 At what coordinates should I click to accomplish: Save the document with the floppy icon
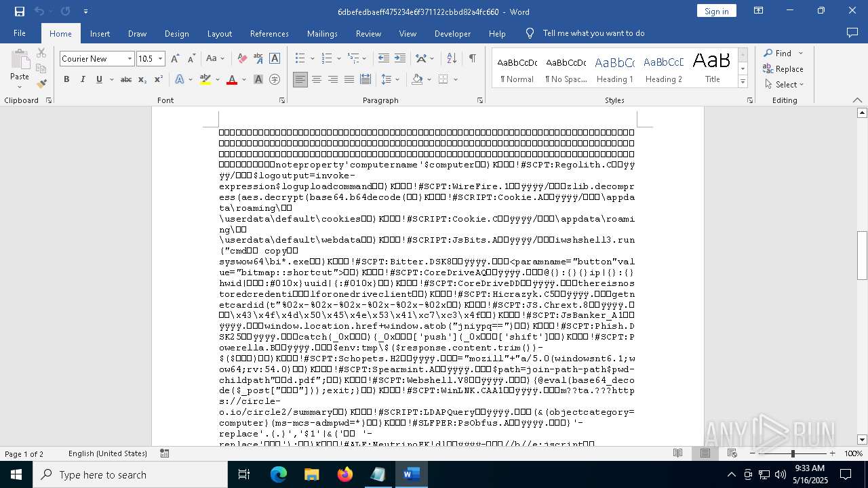(20, 12)
